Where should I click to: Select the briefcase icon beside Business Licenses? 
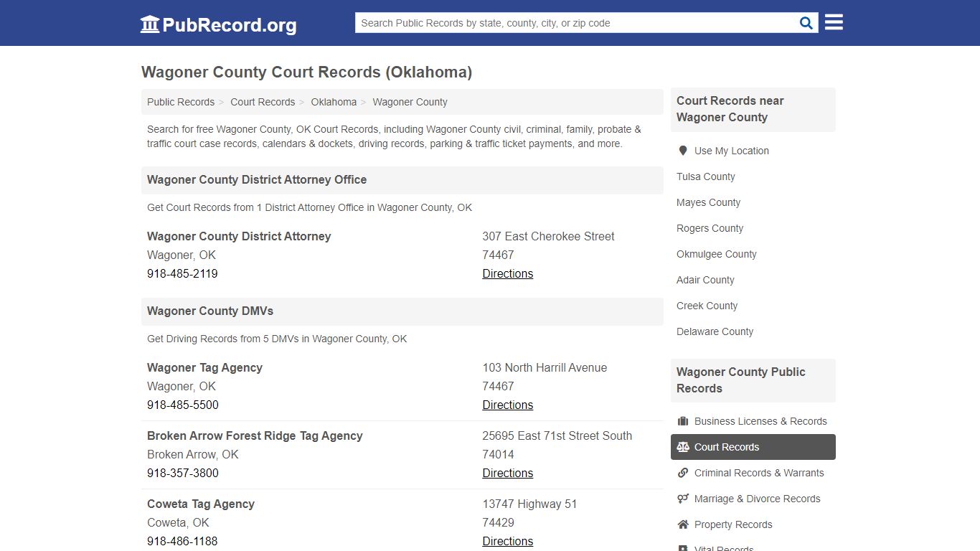684,420
